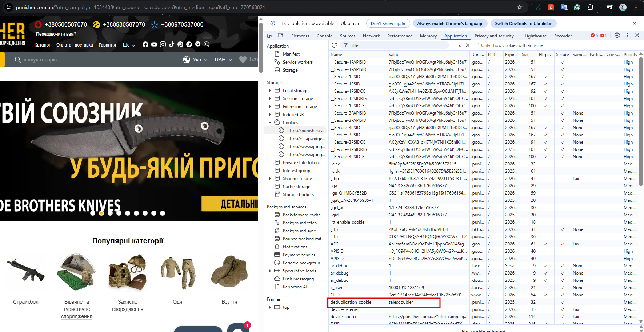
Task: Click the Chrome profile avatar
Action: (623, 7)
